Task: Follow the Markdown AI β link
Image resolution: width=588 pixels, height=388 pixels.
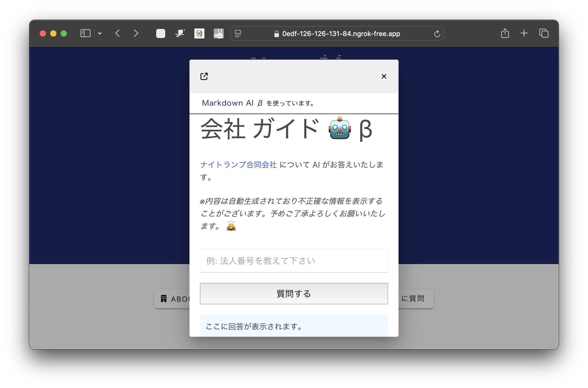Action: click(232, 103)
